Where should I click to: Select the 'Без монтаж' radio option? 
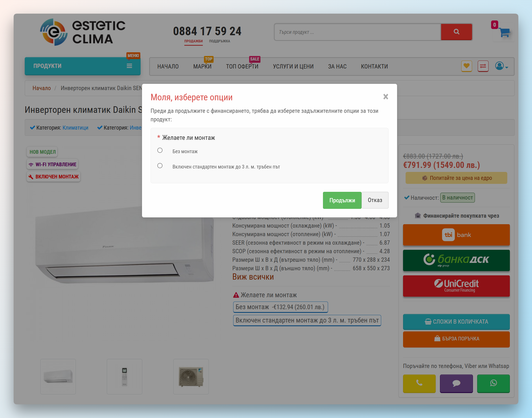coord(160,151)
